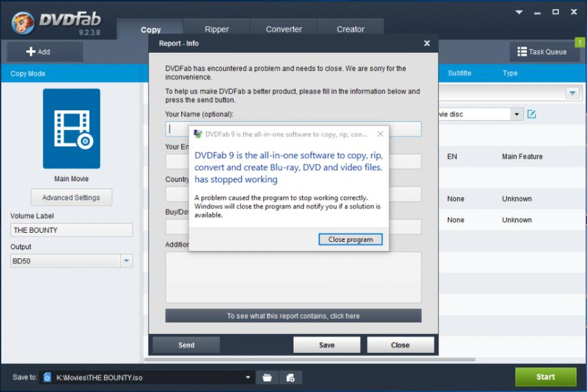Click the DVDFab monkey logo
This screenshot has width=587, height=392.
pos(22,22)
